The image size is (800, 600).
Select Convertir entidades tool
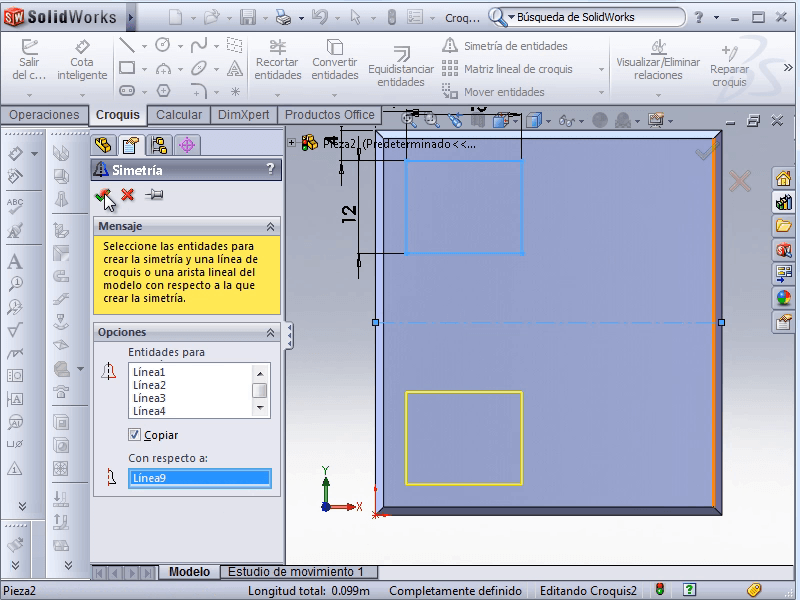pyautogui.click(x=334, y=60)
